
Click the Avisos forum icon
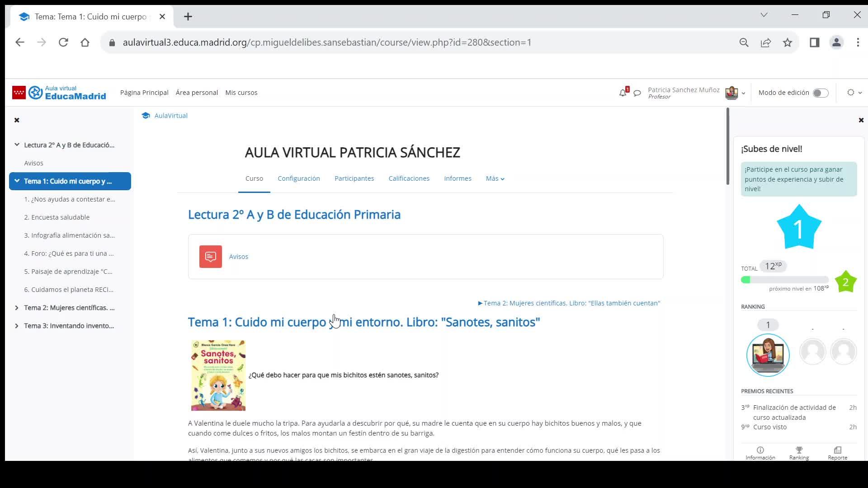pos(211,257)
